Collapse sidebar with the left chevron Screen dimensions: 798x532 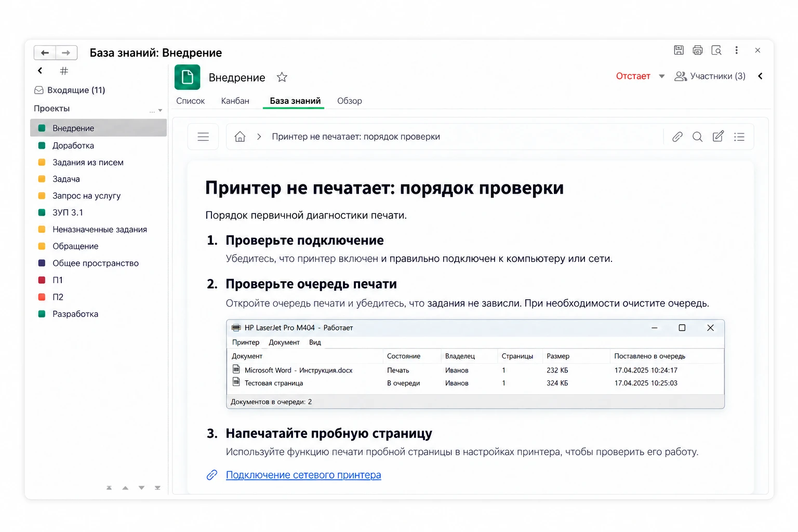coord(40,71)
